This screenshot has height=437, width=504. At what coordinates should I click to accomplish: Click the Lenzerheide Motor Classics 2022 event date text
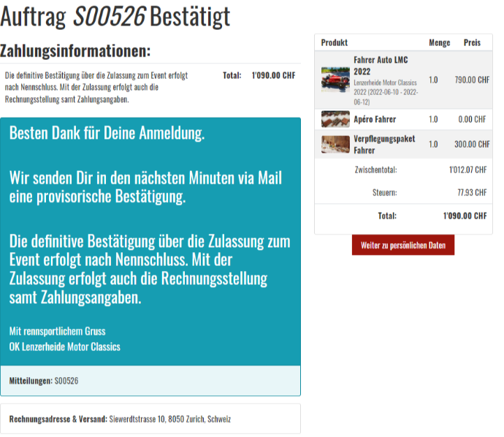(386, 92)
